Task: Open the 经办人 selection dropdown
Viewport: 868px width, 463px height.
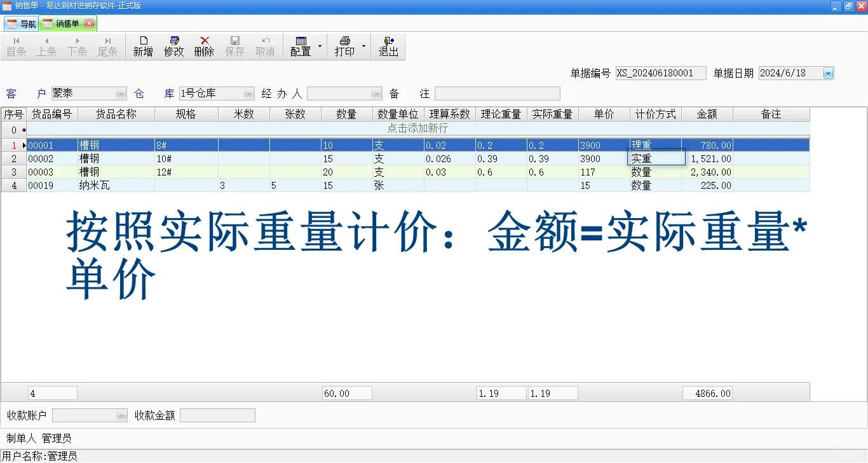Action: [376, 93]
